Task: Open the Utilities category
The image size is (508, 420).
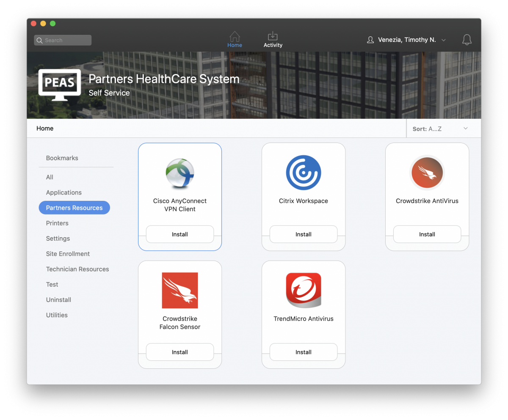Action: pyautogui.click(x=57, y=315)
